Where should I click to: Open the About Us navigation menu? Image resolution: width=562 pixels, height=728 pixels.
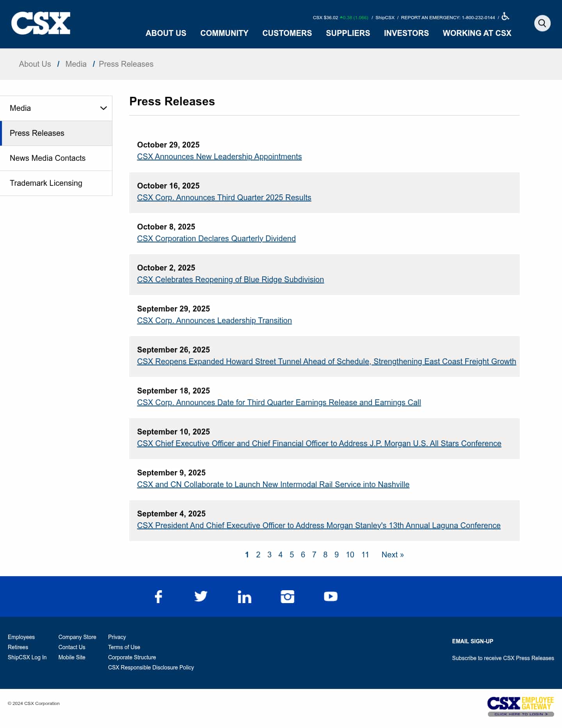point(166,33)
